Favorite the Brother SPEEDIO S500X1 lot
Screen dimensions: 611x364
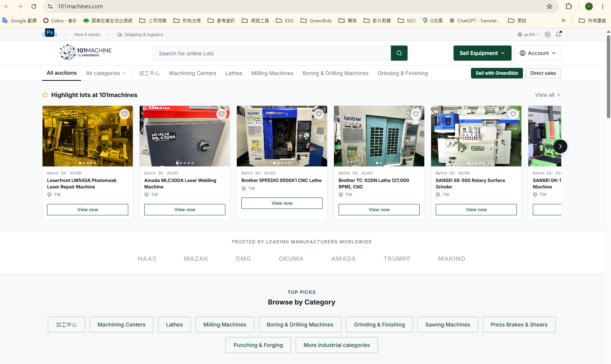coord(319,114)
